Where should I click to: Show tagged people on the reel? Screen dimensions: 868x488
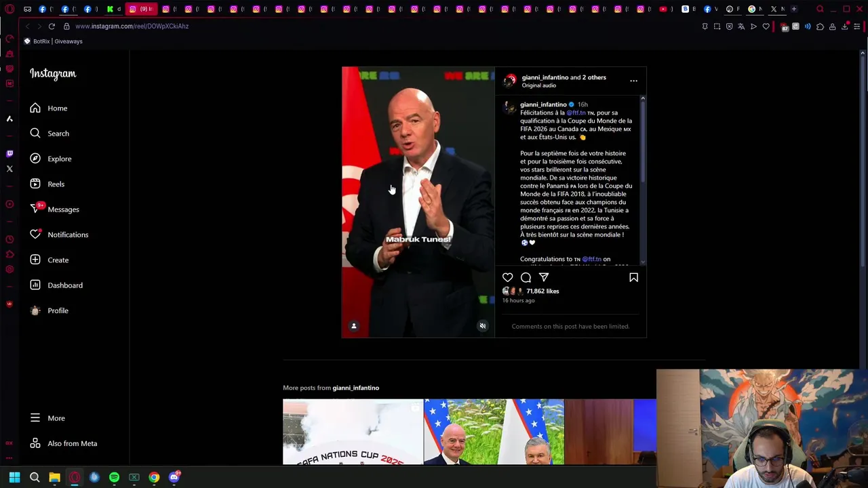pos(353,326)
